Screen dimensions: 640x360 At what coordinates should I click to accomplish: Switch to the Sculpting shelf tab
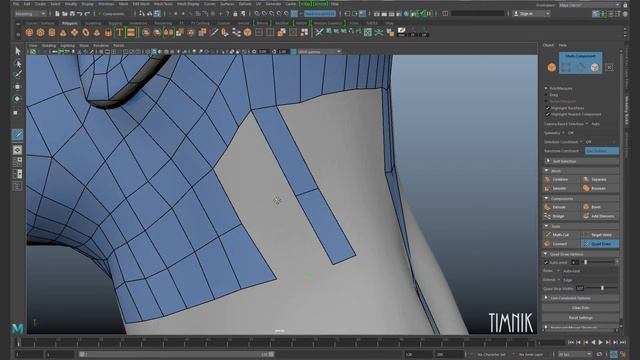pos(93,23)
